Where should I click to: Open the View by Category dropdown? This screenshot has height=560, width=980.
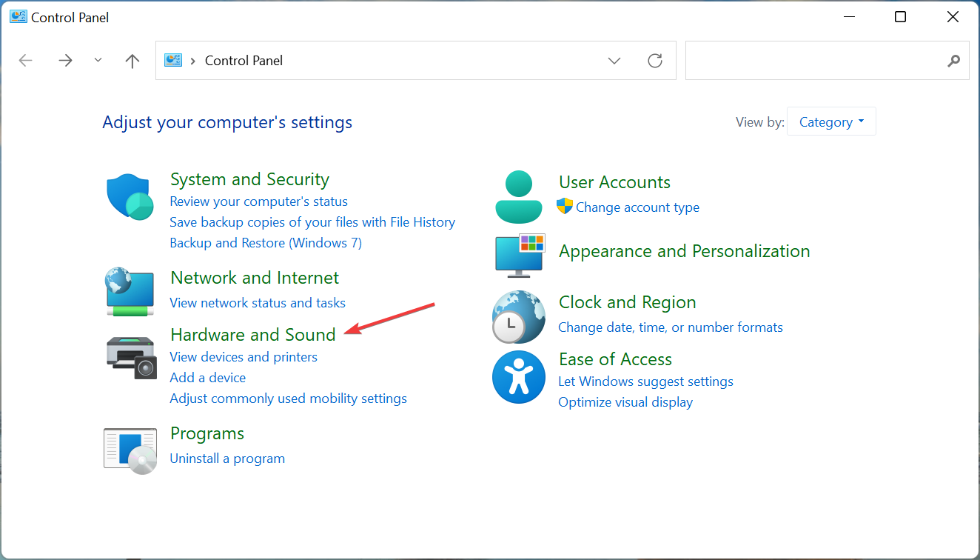(831, 122)
